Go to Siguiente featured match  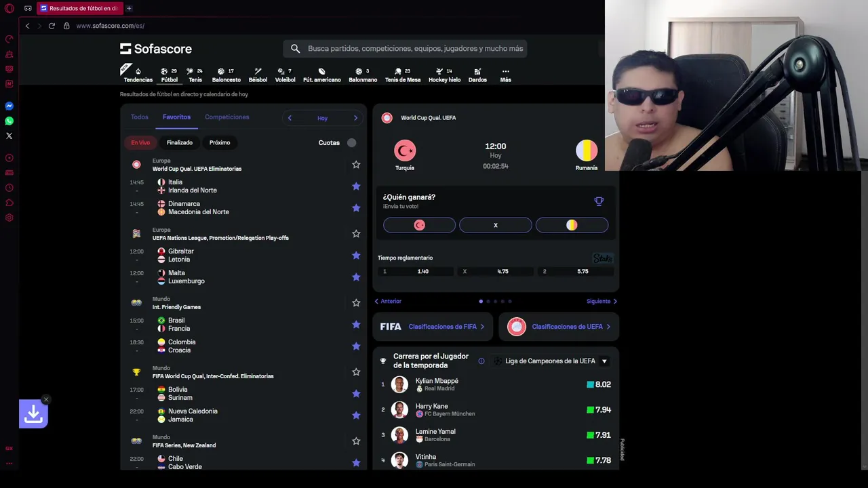[601, 301]
